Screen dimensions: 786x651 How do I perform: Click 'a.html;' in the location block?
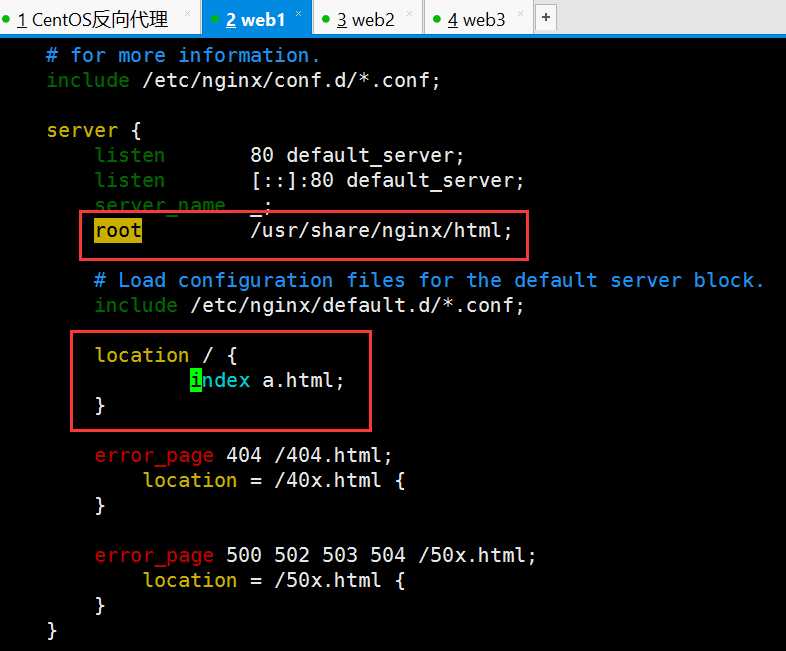tap(303, 380)
